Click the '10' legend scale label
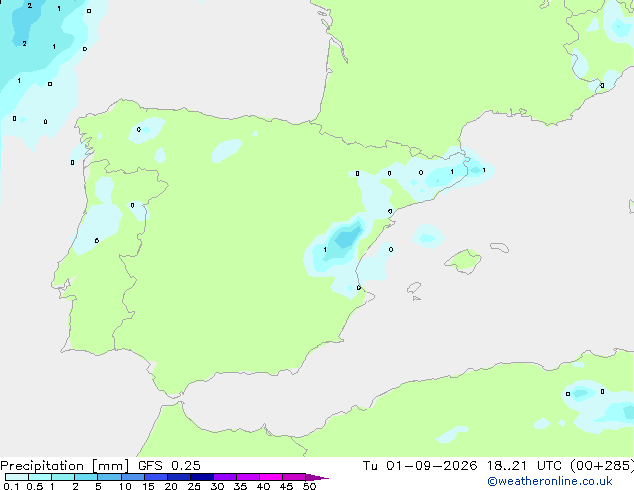Screen dimensions: 634x490 (x=125, y=486)
